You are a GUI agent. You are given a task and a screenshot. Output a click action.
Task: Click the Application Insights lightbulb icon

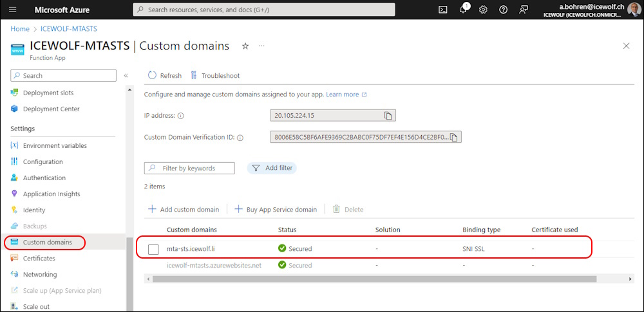point(14,194)
